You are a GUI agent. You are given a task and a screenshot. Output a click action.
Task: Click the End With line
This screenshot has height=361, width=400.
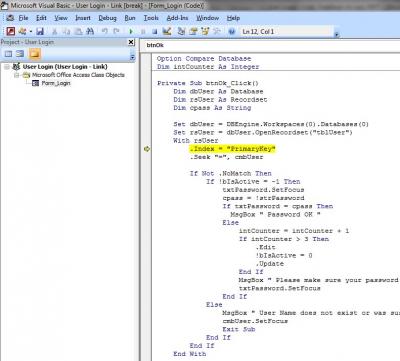click(190, 354)
